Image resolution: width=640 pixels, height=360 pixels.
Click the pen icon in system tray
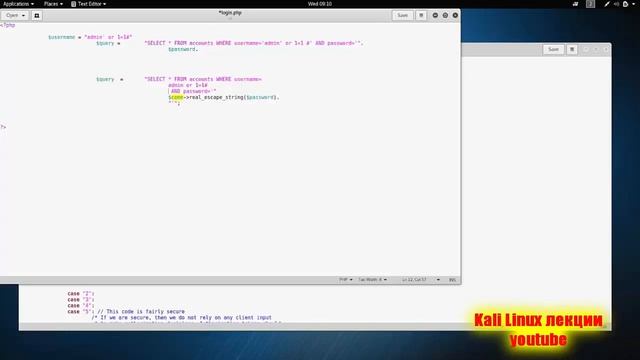607,4
